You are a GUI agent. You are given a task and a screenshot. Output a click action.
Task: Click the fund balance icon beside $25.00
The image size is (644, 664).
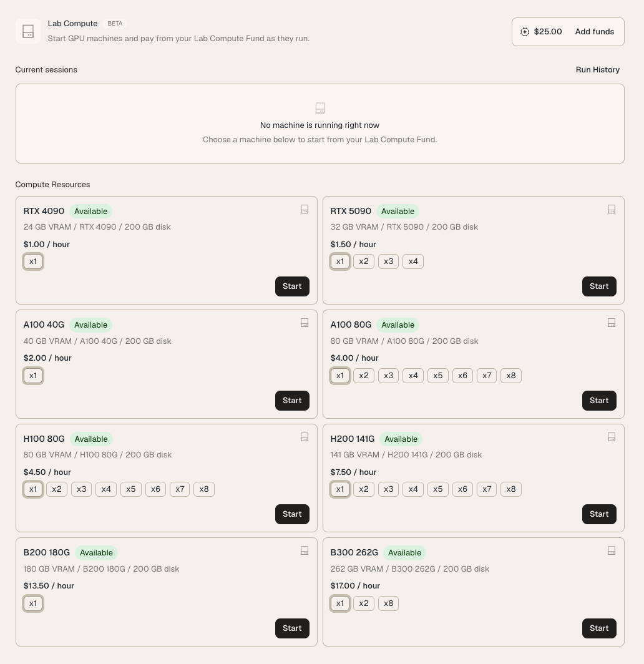point(525,32)
